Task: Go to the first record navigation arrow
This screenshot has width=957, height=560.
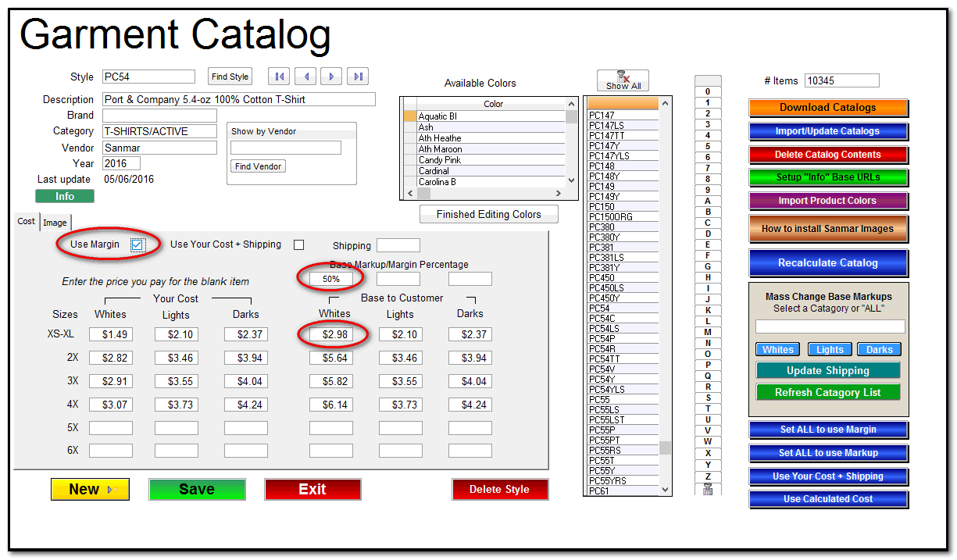Action: click(x=279, y=77)
